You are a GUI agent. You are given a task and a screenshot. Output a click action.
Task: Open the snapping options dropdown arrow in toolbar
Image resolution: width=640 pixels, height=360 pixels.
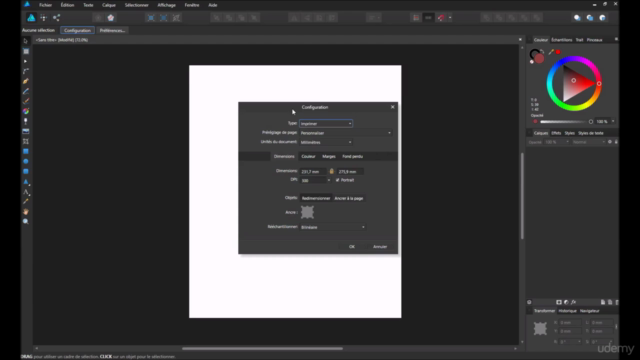point(450,18)
